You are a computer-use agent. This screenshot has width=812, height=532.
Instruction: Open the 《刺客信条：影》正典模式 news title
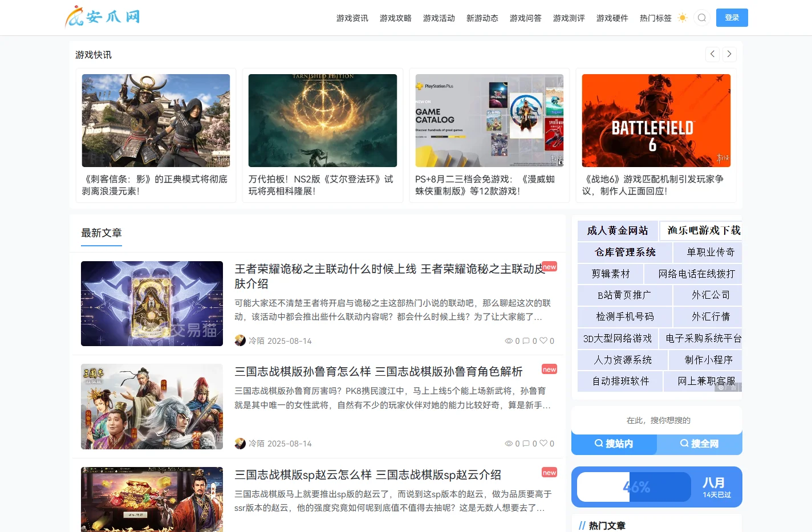155,185
